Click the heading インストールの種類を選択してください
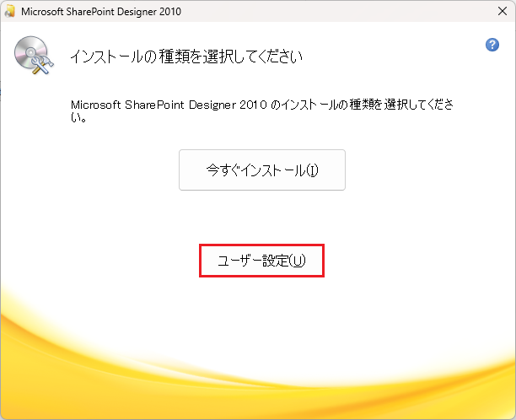This screenshot has width=516, height=420. 185,57
